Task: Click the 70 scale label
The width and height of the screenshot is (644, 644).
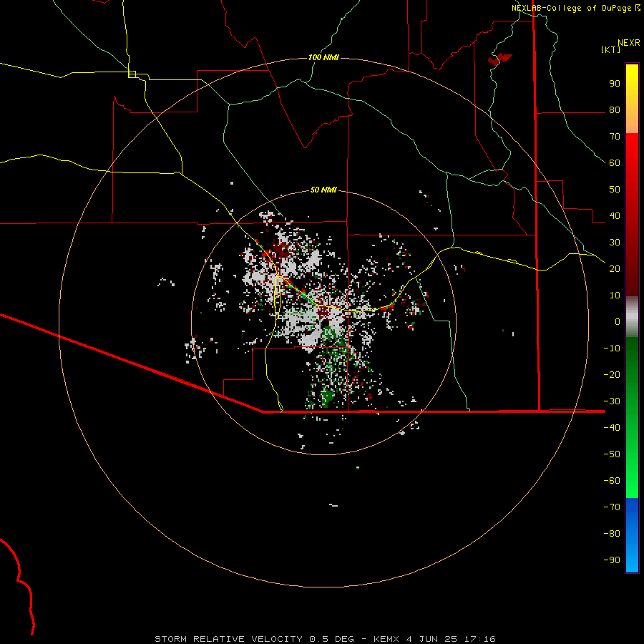Action: click(x=615, y=137)
